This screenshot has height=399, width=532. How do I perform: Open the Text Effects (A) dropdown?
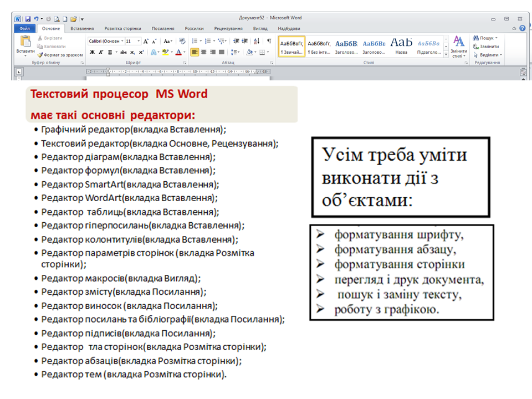pyautogui.click(x=155, y=52)
